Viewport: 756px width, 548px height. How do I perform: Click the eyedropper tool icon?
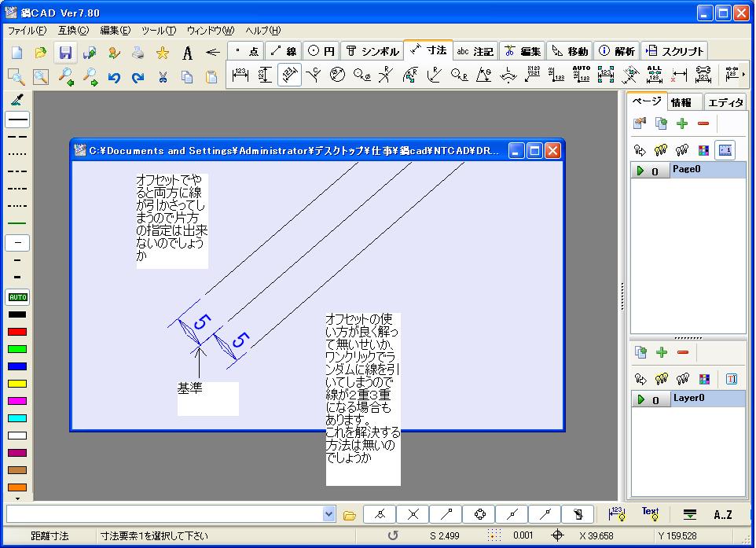[x=17, y=101]
